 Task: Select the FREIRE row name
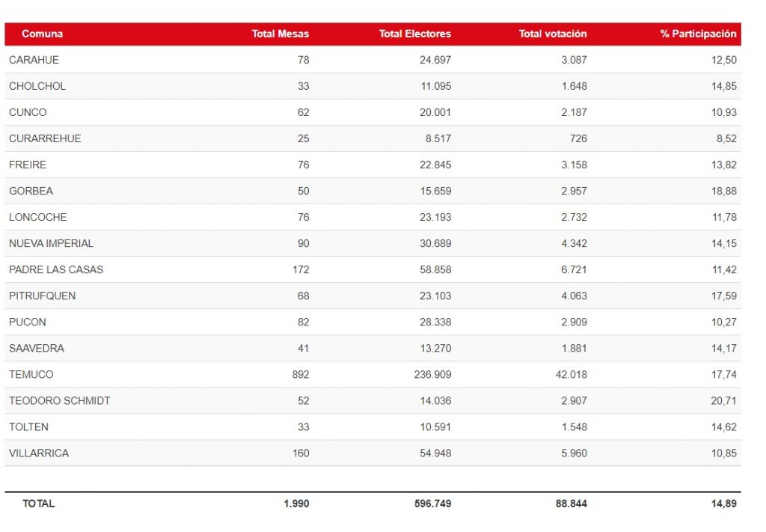[x=28, y=165]
